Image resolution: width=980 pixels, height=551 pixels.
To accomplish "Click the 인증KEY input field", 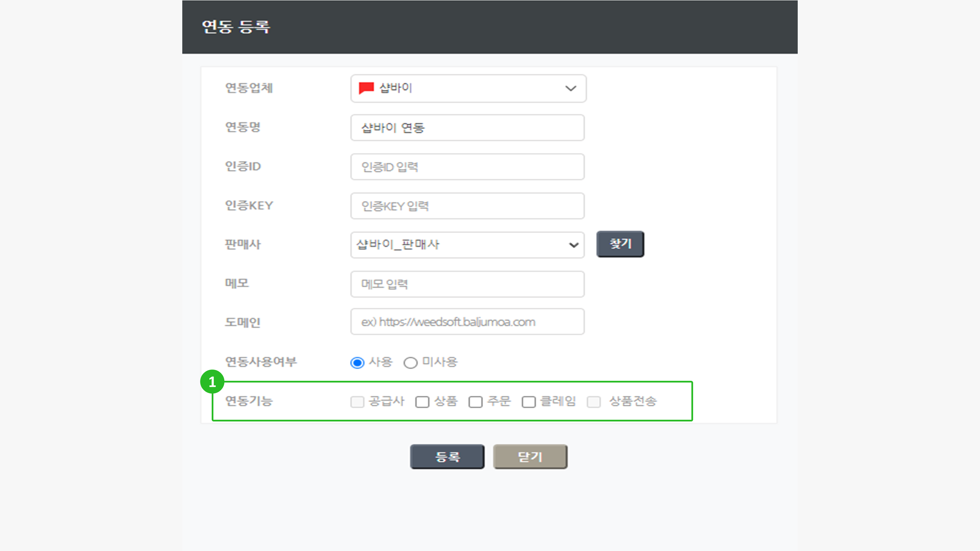I will coord(467,206).
